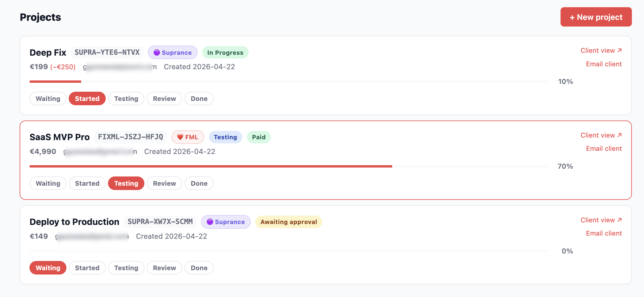Set Deploy to Production to Started
644x297 pixels.
[87, 268]
